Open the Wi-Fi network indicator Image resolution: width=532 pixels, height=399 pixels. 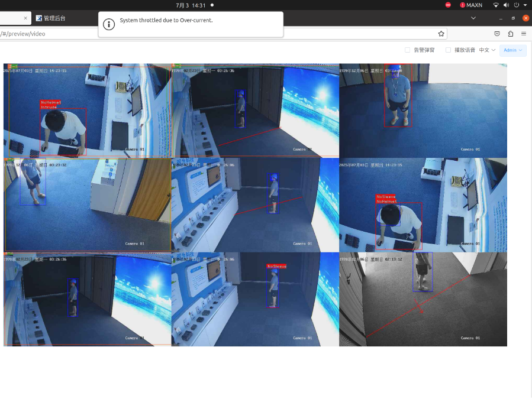[496, 5]
